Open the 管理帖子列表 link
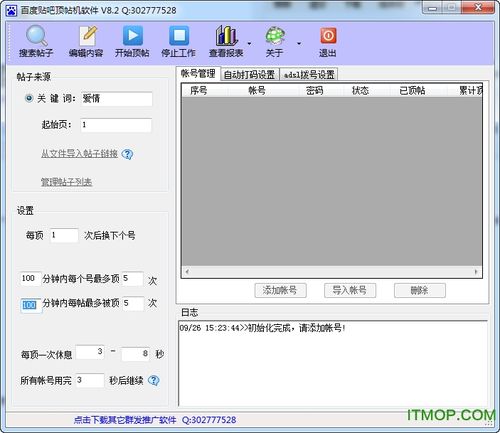 (66, 182)
